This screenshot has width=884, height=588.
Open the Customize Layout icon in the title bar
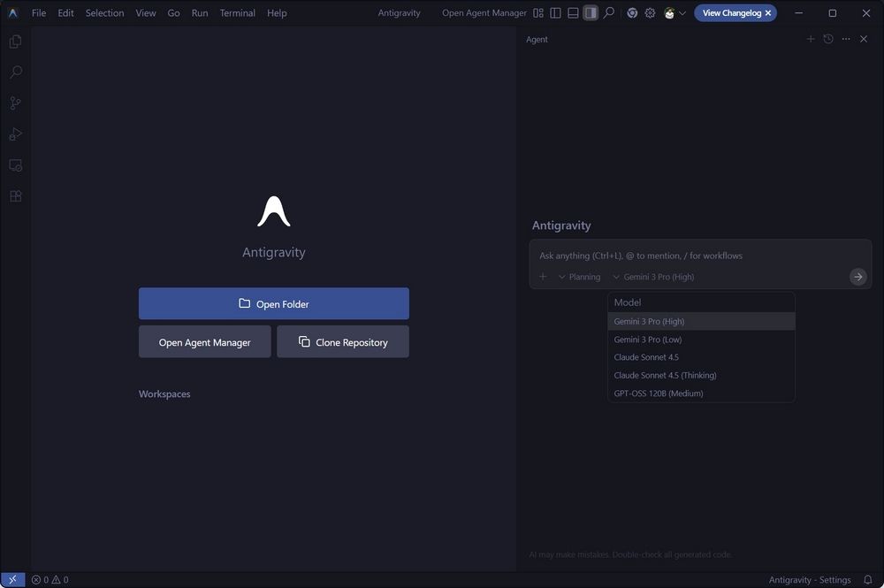537,13
